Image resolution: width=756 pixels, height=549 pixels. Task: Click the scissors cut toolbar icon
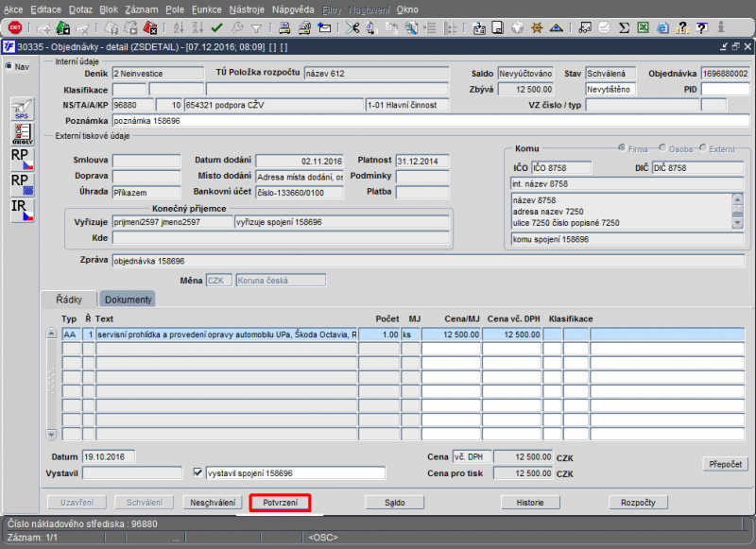tap(352, 27)
